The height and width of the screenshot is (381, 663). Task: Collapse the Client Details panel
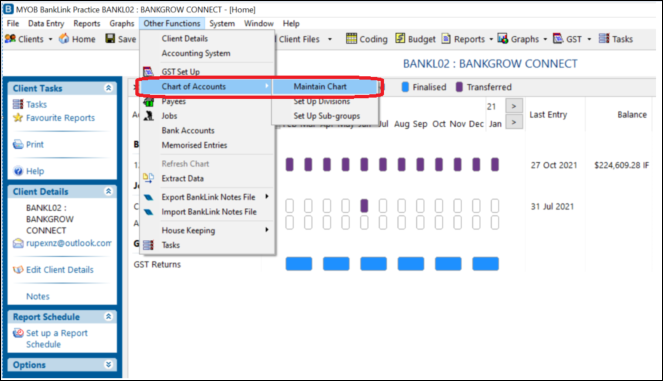point(108,191)
